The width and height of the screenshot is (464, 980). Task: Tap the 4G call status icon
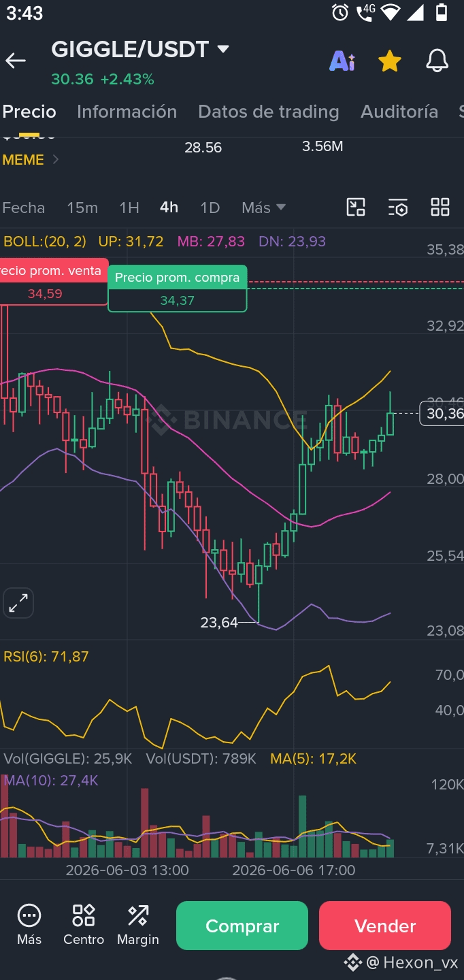coord(366,12)
